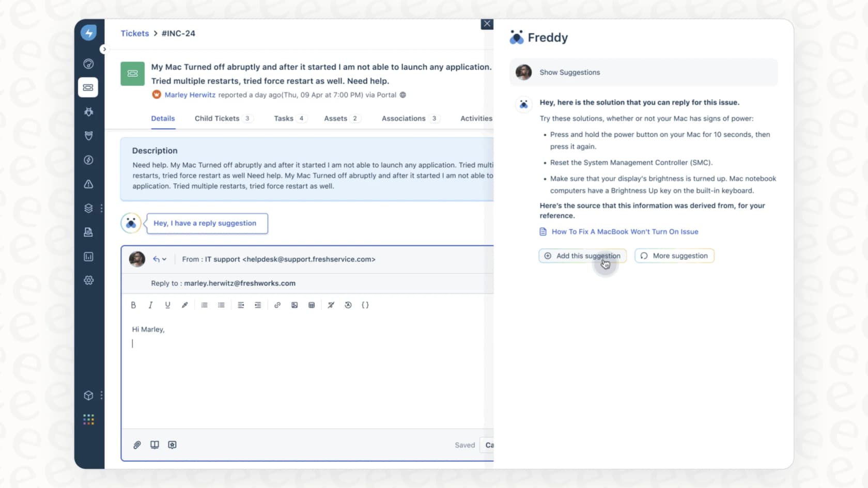Open 'How To Fix A MacBook Won't Turn On Issue' article

pos(625,232)
